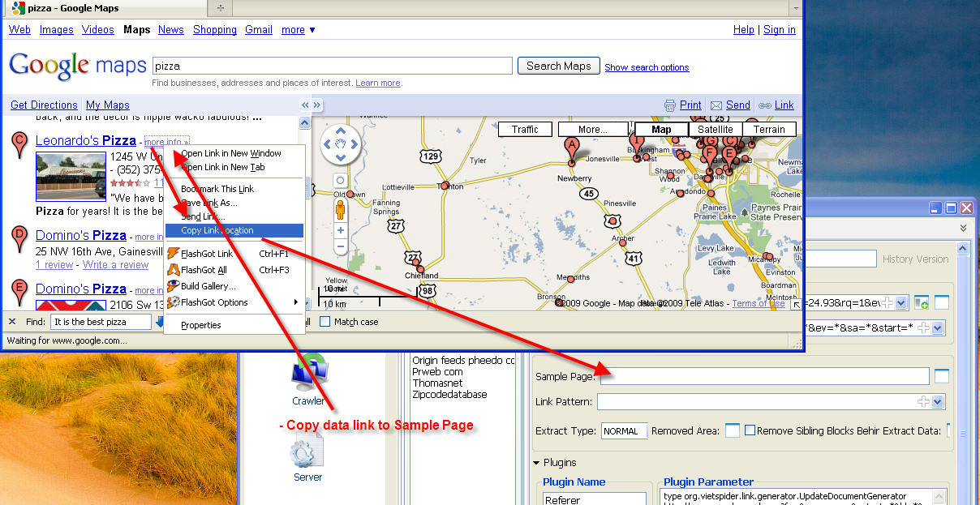This screenshot has height=505, width=980.
Task: Click the Write a review link
Action: tap(115, 265)
